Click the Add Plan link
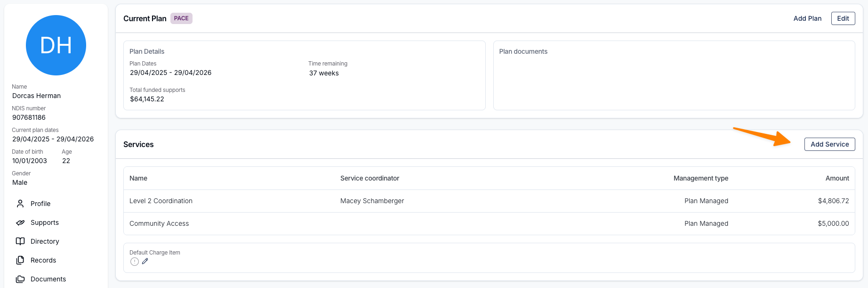 point(807,18)
